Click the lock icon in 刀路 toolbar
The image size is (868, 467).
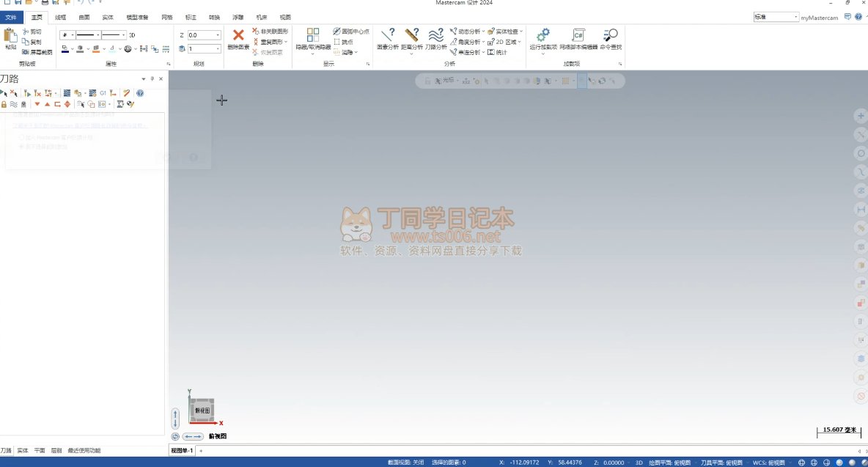tap(4, 104)
